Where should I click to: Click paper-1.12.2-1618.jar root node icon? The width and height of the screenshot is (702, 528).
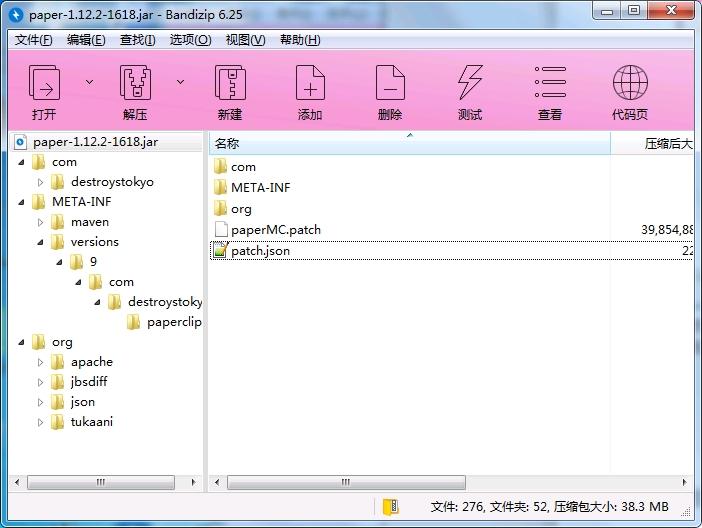point(21,142)
